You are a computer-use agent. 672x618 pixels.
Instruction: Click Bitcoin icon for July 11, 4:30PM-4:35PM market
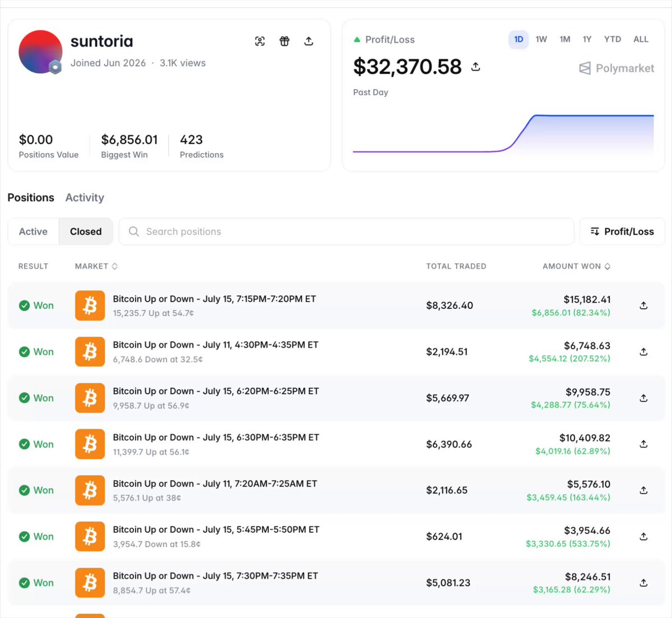90,352
